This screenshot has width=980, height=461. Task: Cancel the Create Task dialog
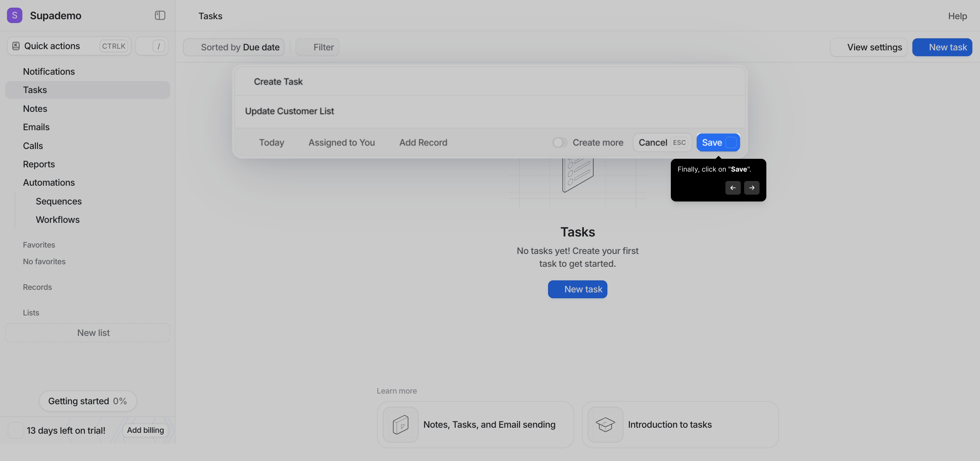tap(662, 143)
